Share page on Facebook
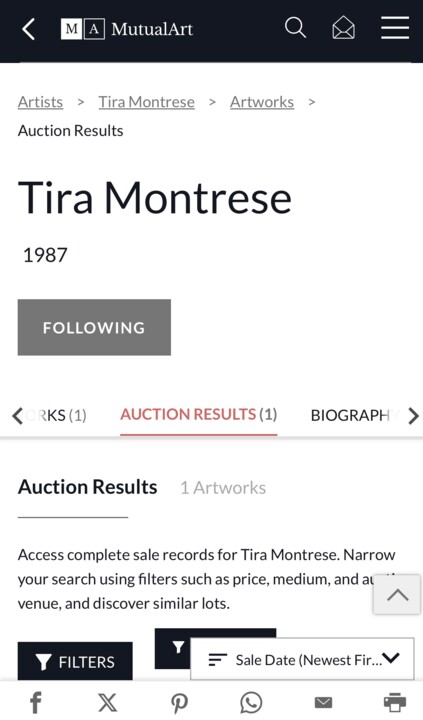This screenshot has width=423, height=720. click(x=35, y=702)
